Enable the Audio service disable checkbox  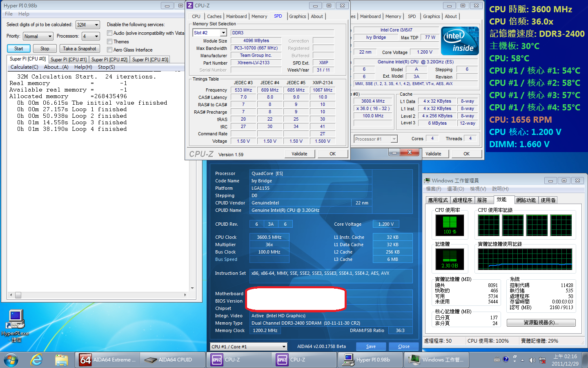point(109,33)
